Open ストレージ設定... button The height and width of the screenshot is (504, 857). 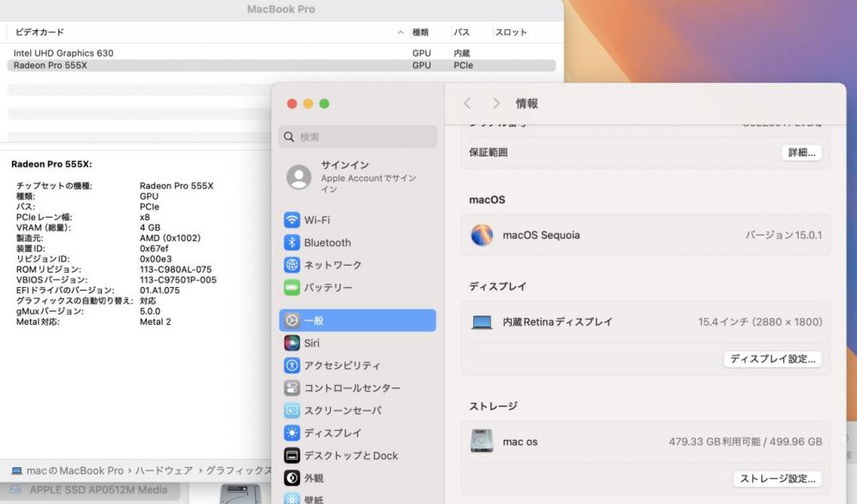click(777, 479)
